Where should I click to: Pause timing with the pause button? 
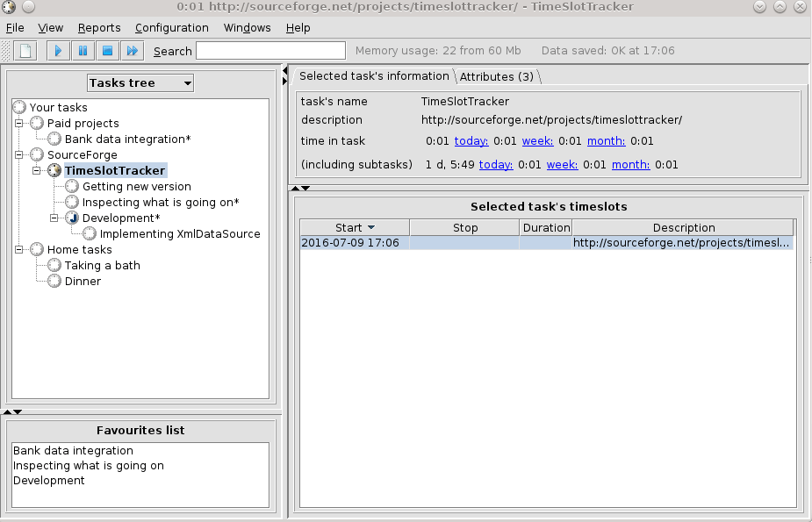coord(83,51)
